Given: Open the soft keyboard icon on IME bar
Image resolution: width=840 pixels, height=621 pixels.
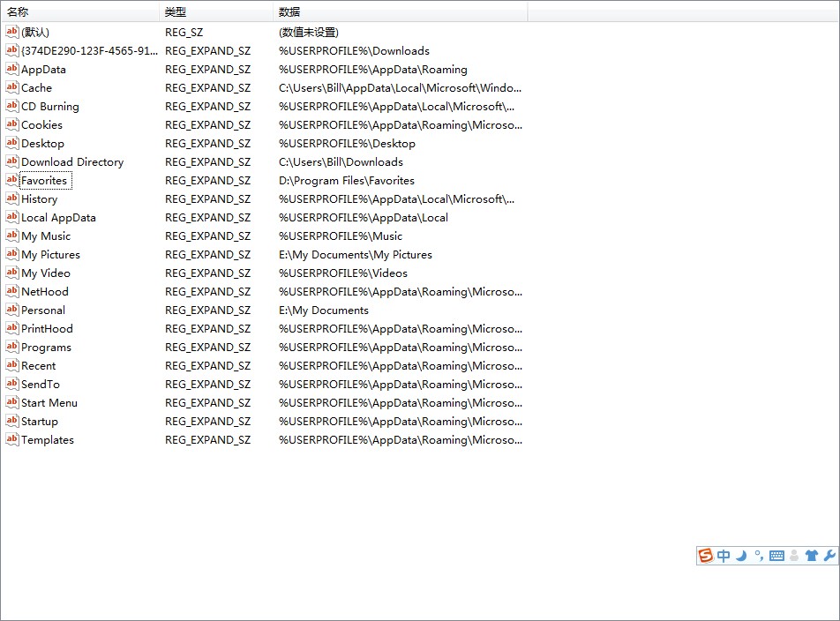Looking at the screenshot, I should (776, 556).
